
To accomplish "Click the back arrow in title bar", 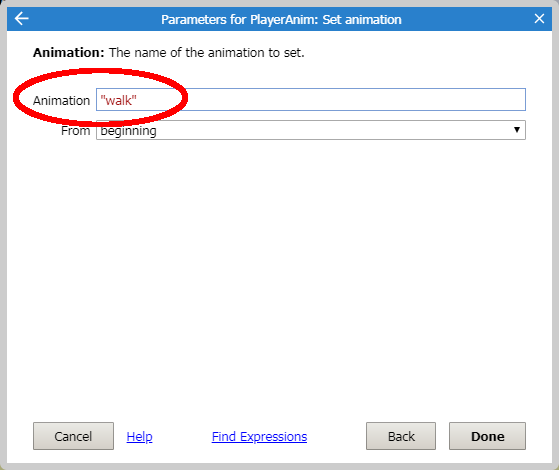I will click(21, 19).
